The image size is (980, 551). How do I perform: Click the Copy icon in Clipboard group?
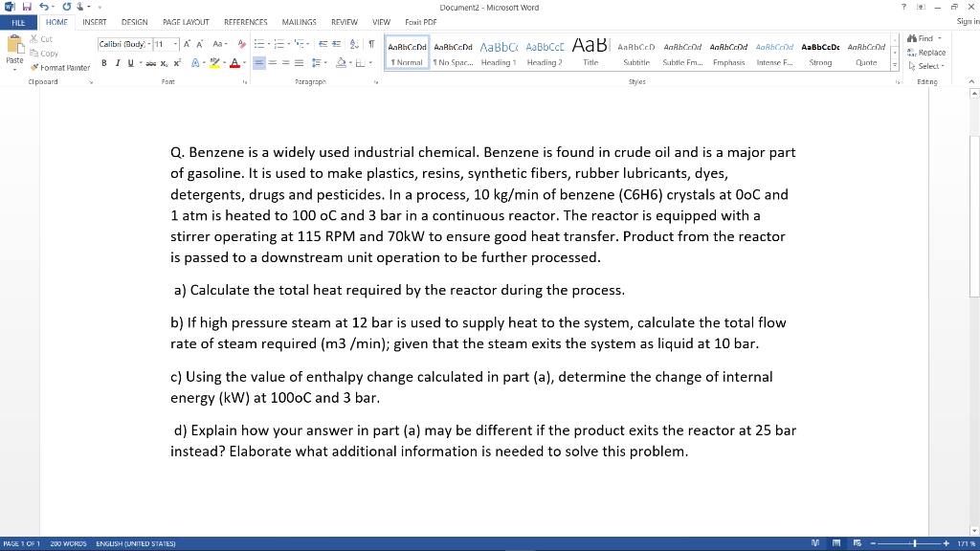click(x=34, y=54)
